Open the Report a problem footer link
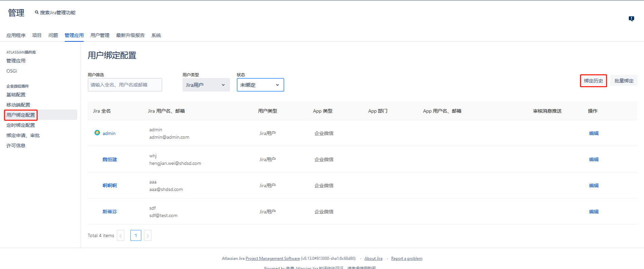This screenshot has width=644, height=269. click(407, 258)
